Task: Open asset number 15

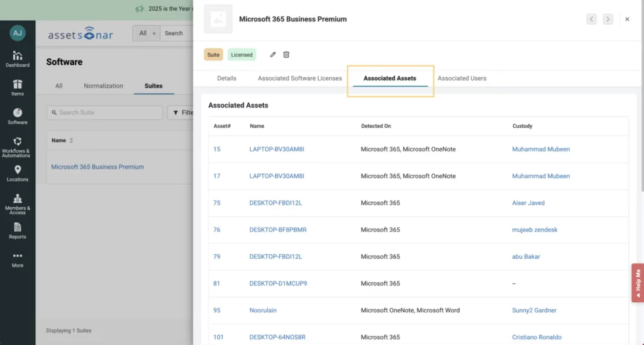Action: point(217,150)
